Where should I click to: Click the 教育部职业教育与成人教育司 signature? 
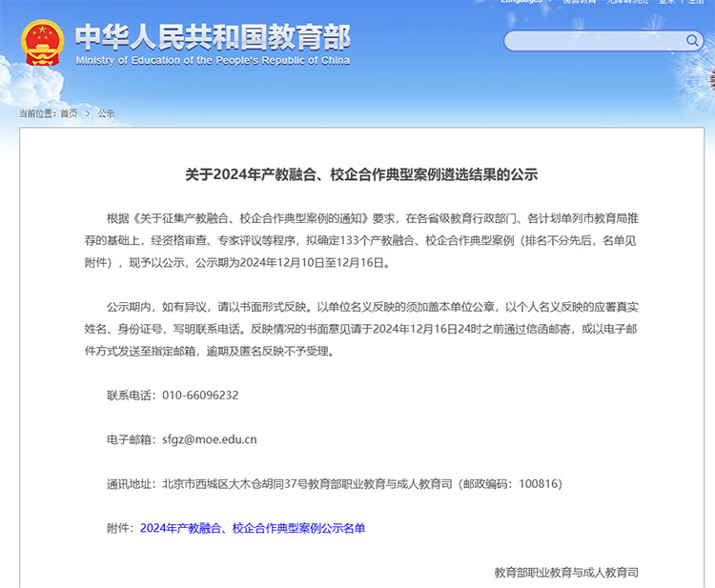click(566, 573)
